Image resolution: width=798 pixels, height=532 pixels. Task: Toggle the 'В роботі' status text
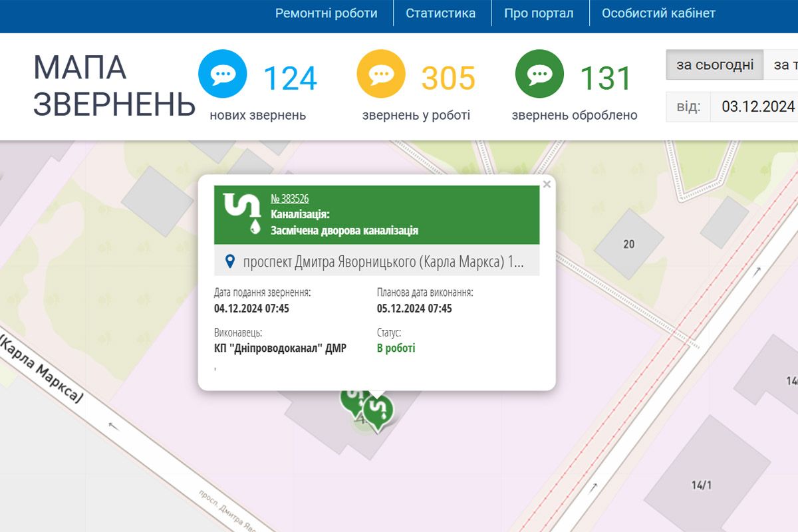(395, 347)
